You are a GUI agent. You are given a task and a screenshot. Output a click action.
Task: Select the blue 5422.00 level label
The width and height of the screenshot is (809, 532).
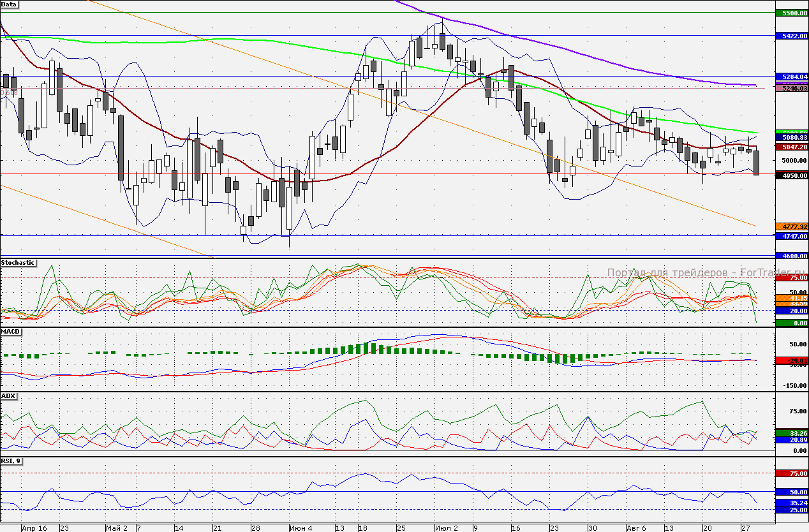pos(791,36)
